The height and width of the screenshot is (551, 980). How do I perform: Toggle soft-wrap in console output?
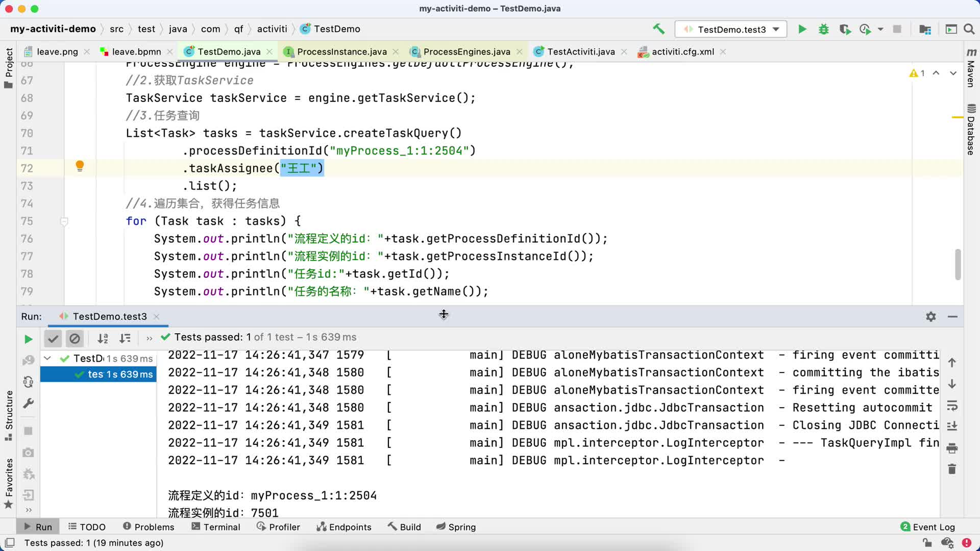pos(952,406)
